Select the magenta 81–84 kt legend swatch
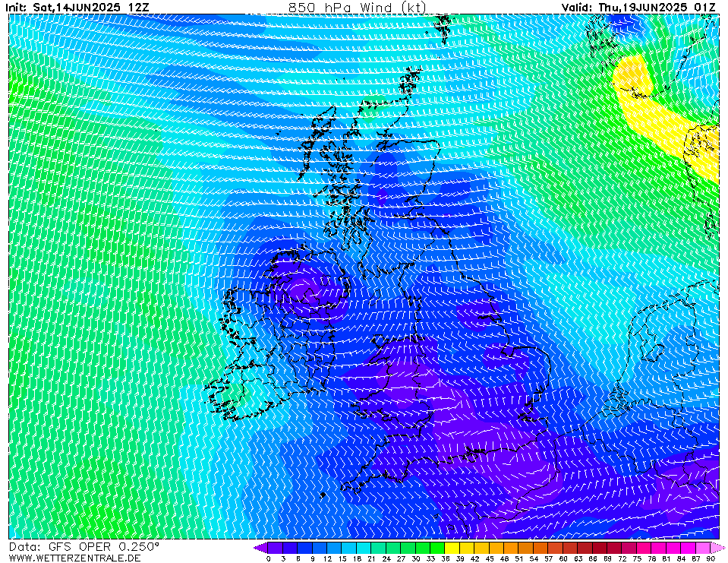Image resolution: width=728 pixels, height=563 pixels. 673,548
